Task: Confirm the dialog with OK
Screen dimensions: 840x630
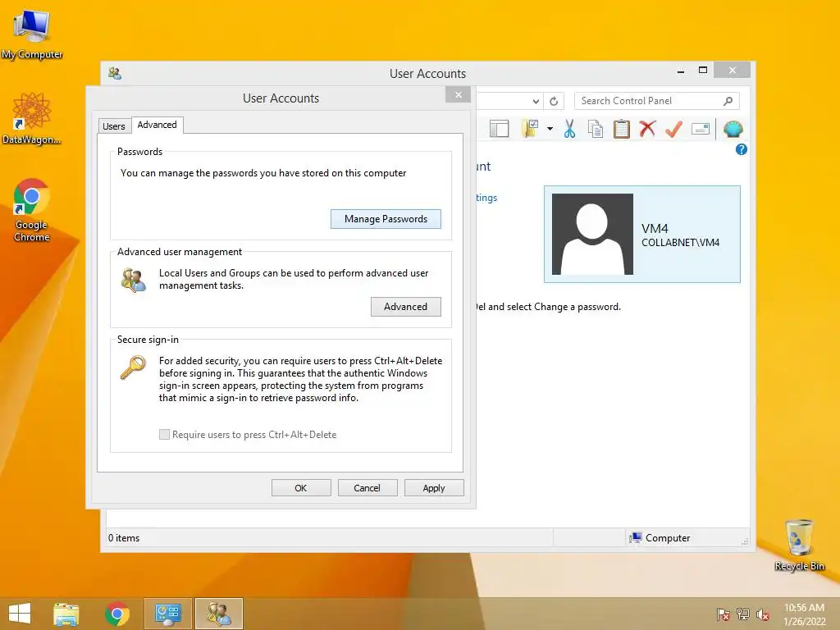Action: coord(300,488)
